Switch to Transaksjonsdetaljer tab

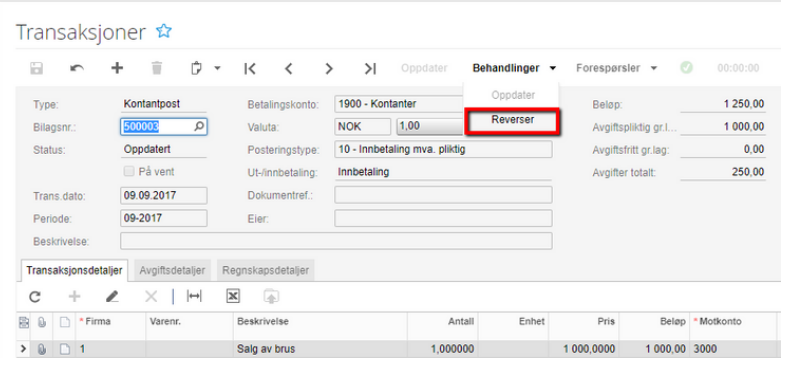tap(75, 270)
